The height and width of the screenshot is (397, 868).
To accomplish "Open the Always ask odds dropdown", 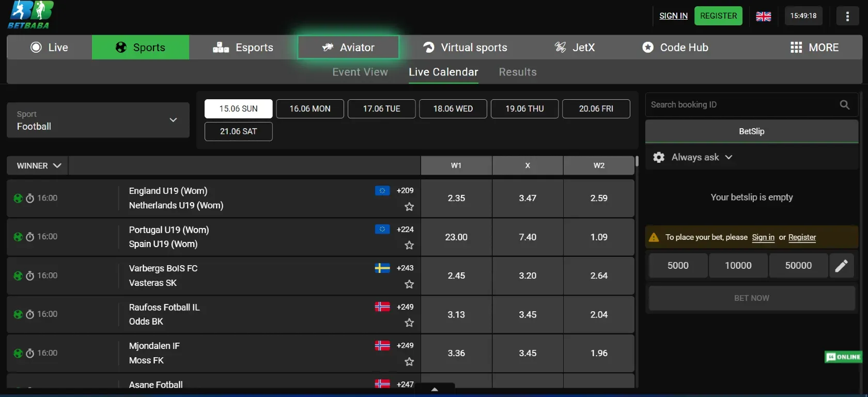I will click(x=702, y=157).
